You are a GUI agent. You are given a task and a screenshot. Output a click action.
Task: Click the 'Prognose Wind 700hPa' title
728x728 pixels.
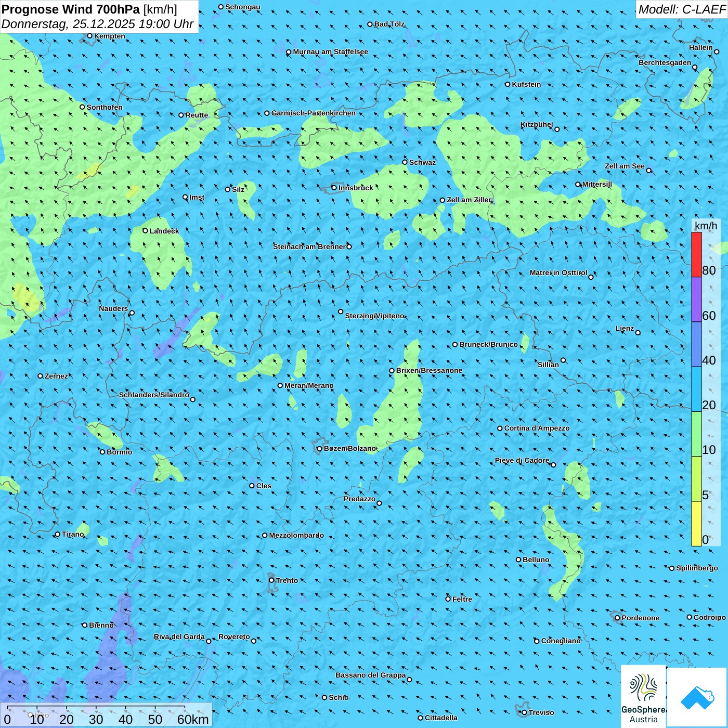point(71,9)
